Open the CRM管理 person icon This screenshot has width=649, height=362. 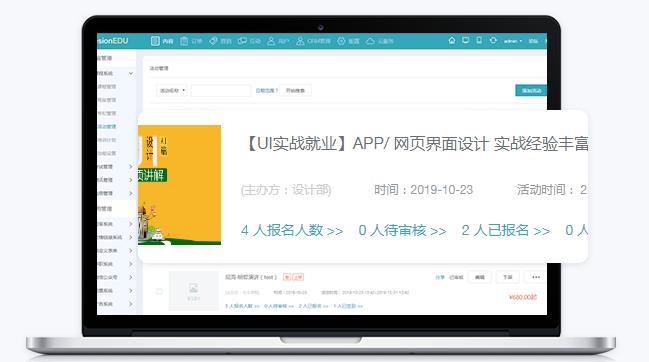tap(300, 41)
